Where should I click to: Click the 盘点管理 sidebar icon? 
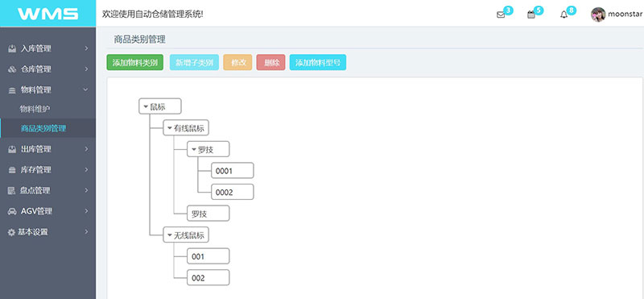pos(12,190)
